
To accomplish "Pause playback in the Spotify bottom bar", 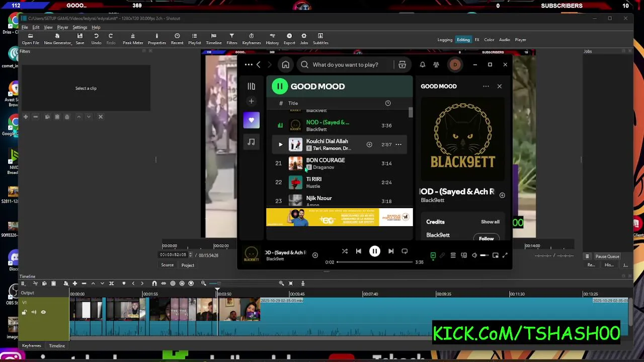I will 375,251.
